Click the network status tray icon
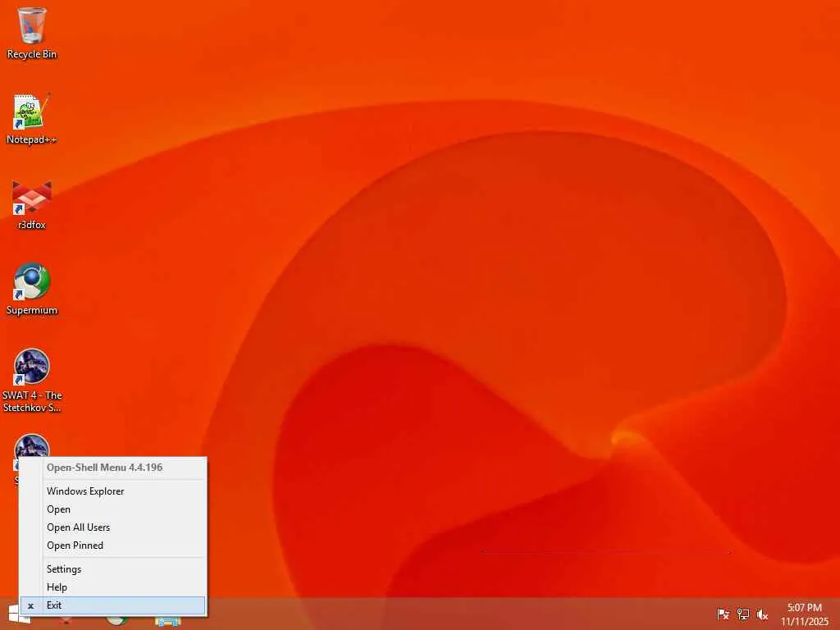The height and width of the screenshot is (630, 840). pyautogui.click(x=742, y=614)
